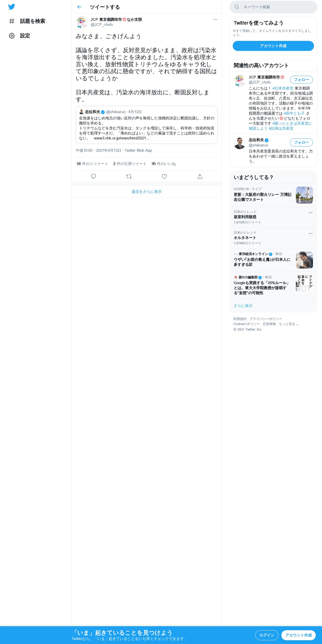Click the reply speech bubble icon

(x=93, y=177)
